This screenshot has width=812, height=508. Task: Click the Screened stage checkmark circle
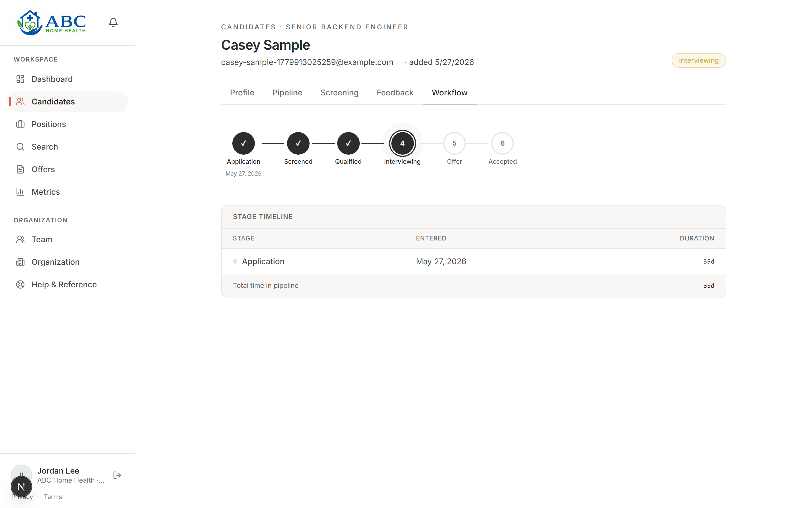(x=298, y=143)
